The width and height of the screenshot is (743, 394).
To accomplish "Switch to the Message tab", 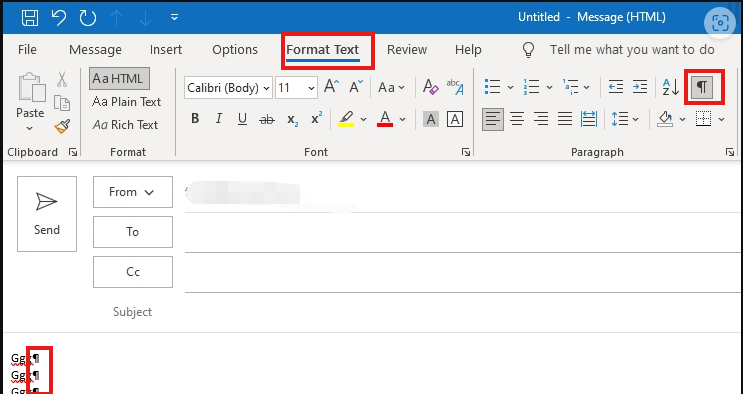I will coord(95,49).
